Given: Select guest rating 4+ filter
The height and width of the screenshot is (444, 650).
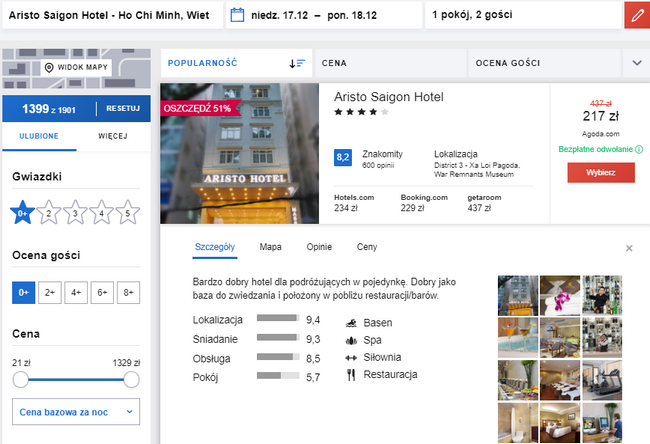Looking at the screenshot, I should pos(76,293).
